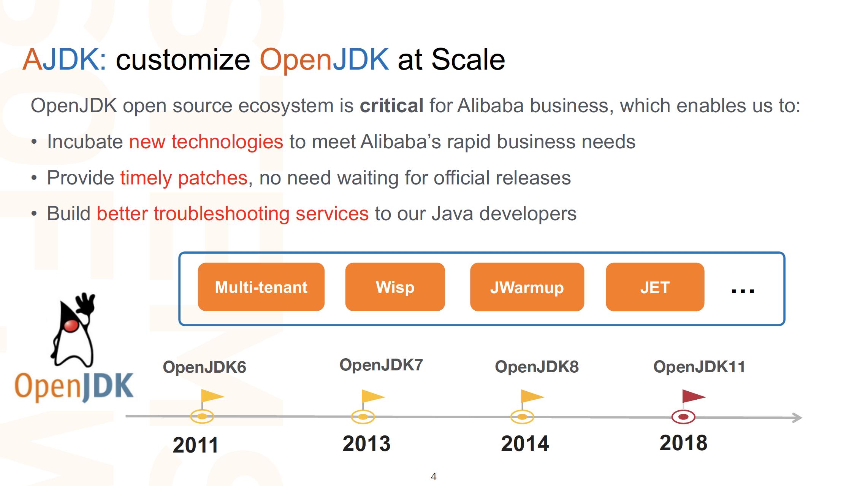Image resolution: width=868 pixels, height=486 pixels.
Task: Click the OpenJDK11 label
Action: (699, 367)
